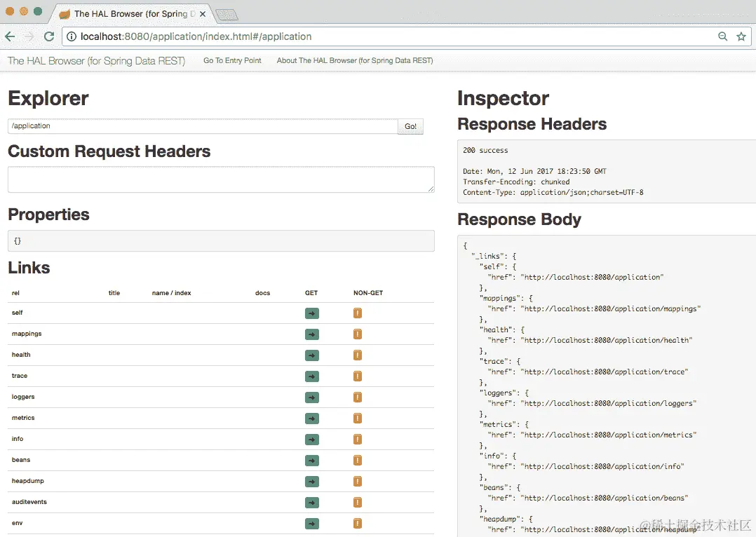Image resolution: width=756 pixels, height=537 pixels.
Task: Follow the GET arrow for self
Action: coord(312,313)
